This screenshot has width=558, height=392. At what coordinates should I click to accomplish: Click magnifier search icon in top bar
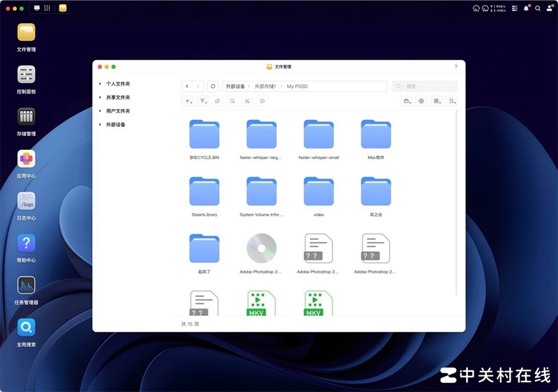[538, 8]
